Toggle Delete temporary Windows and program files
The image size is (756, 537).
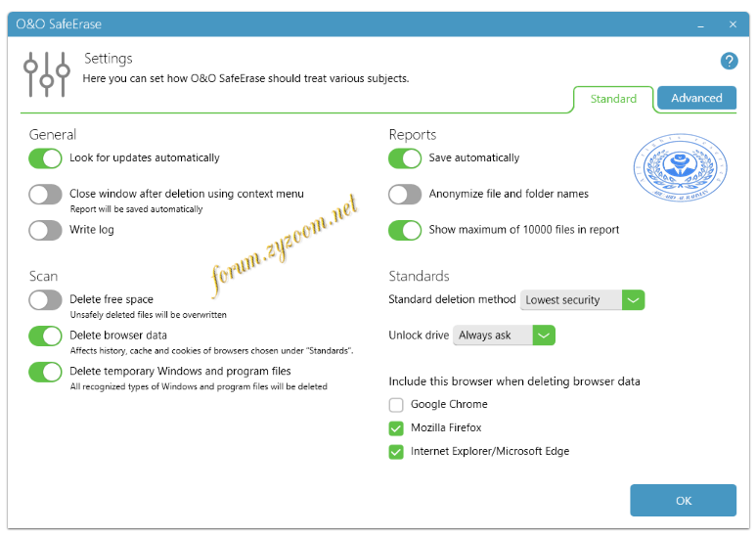(x=45, y=372)
